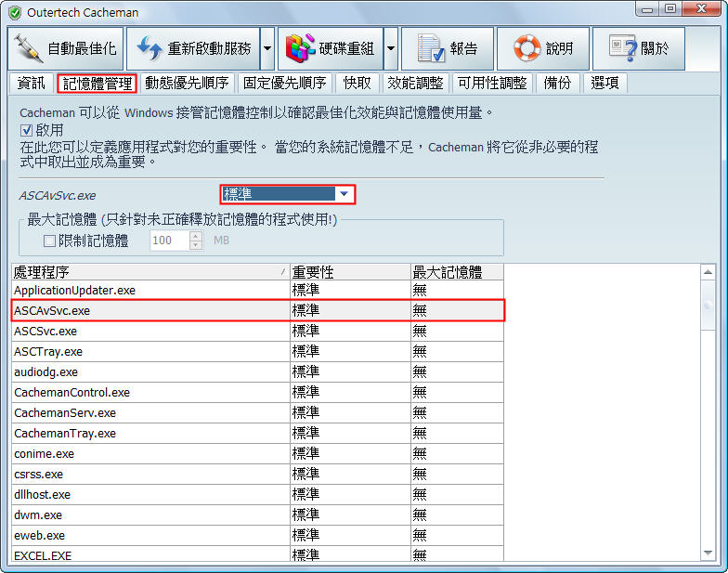Open dropdown arrow next to 重新啟動服務
Screen dimensions: 728x573
(x=266, y=48)
